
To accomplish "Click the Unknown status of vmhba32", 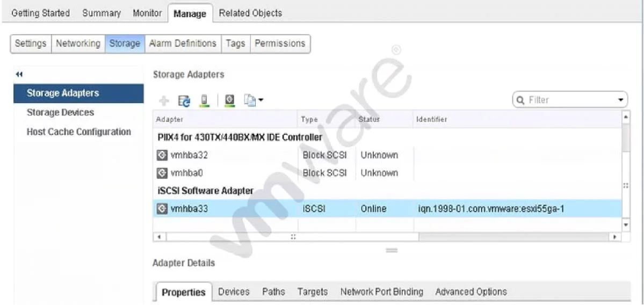I will click(x=379, y=155).
